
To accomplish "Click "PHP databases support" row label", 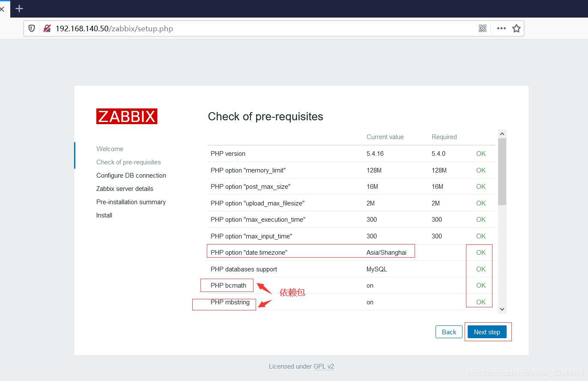I will point(244,269).
